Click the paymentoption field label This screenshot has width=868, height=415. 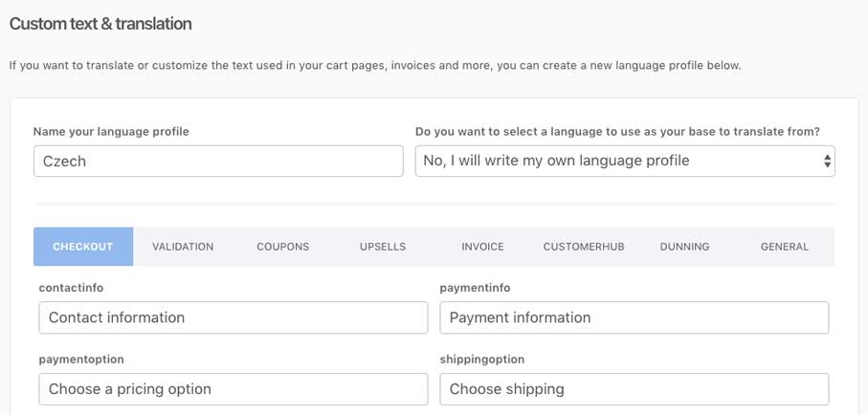point(81,360)
